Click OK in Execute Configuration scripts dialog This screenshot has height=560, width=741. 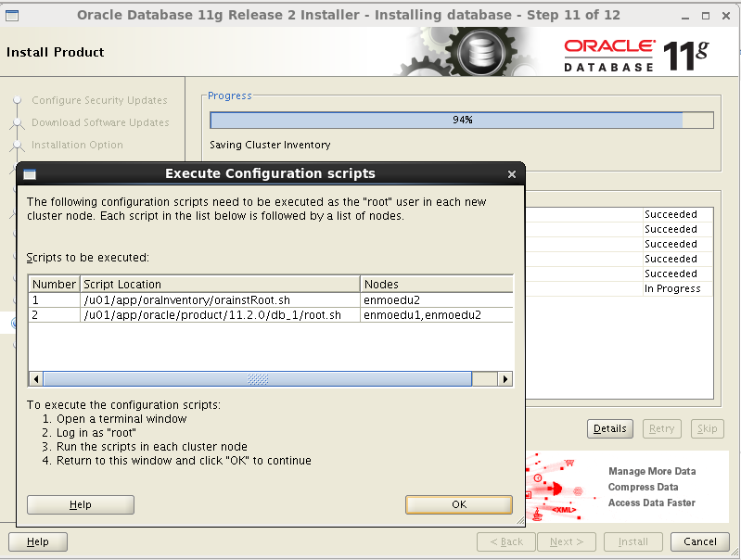click(459, 504)
